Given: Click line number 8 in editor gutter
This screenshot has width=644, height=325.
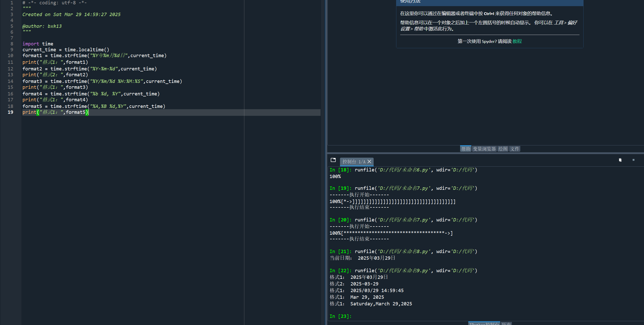Looking at the screenshot, I should coord(12,44).
